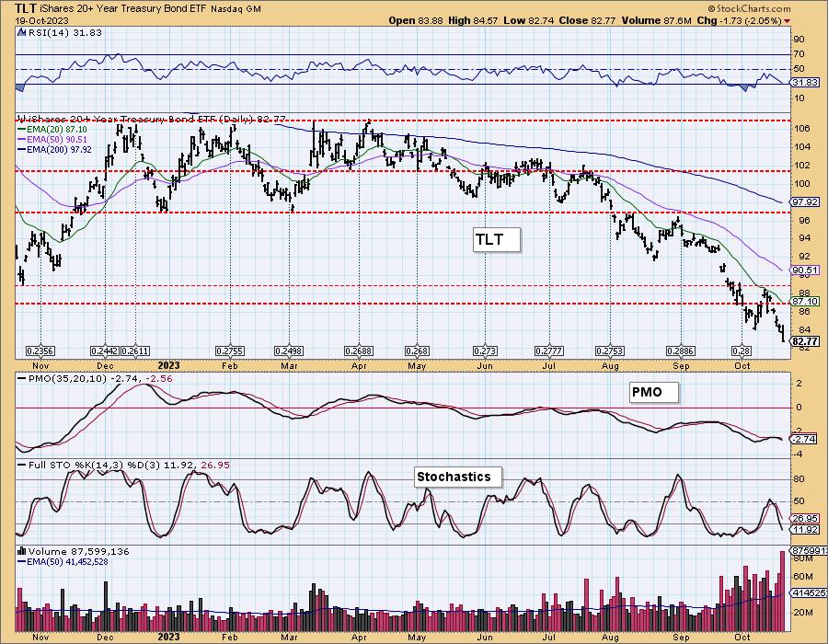Select the EMA(50) 90.51 price legend entry

[x=52, y=139]
